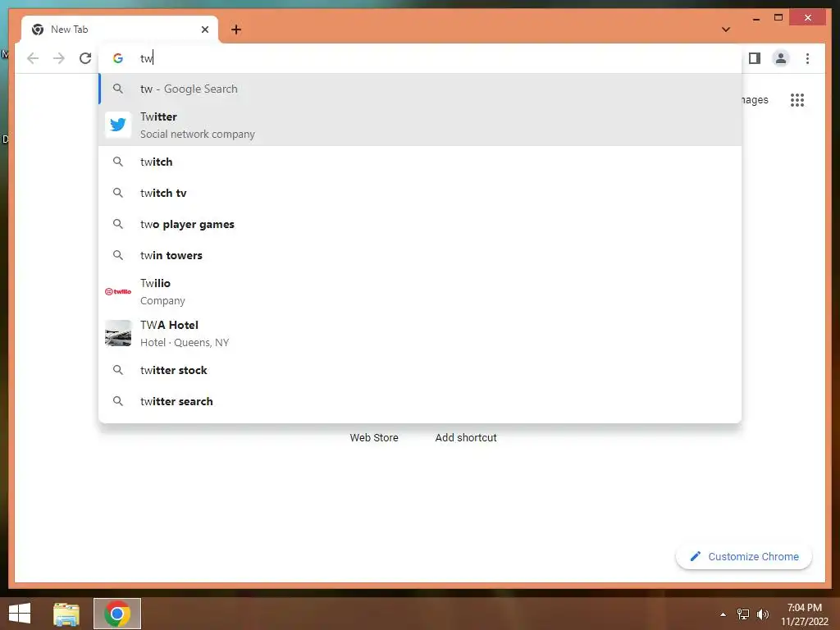Open File Explorer from the taskbar

tap(66, 614)
